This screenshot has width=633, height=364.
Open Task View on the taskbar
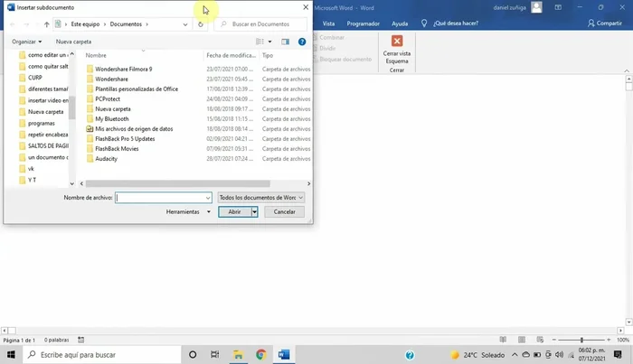(215, 355)
